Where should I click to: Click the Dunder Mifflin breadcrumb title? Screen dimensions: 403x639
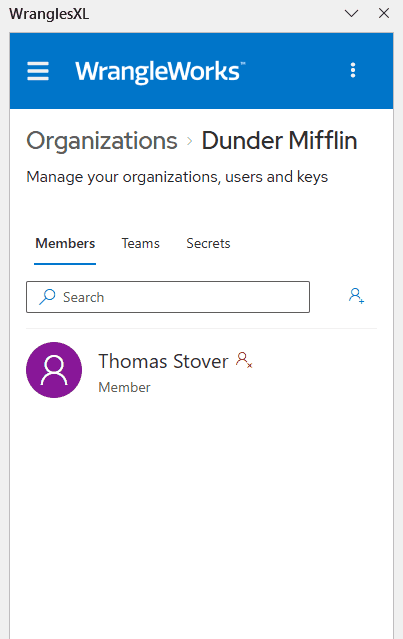280,141
